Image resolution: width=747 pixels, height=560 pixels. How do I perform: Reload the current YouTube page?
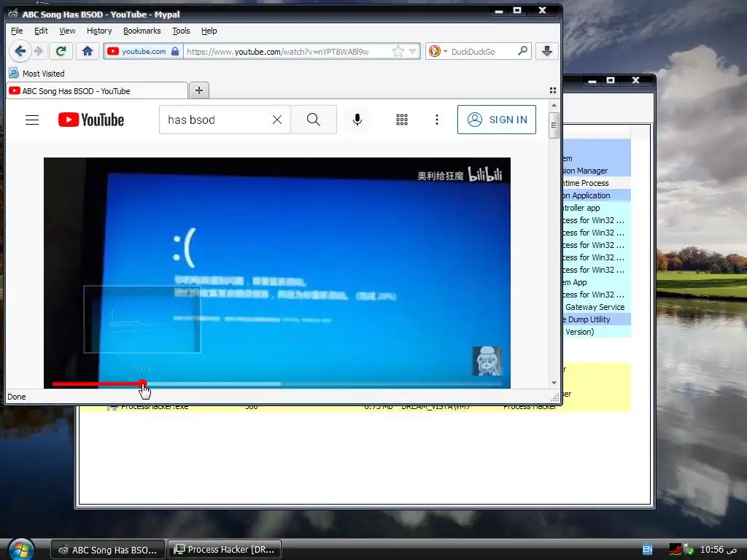pyautogui.click(x=61, y=52)
